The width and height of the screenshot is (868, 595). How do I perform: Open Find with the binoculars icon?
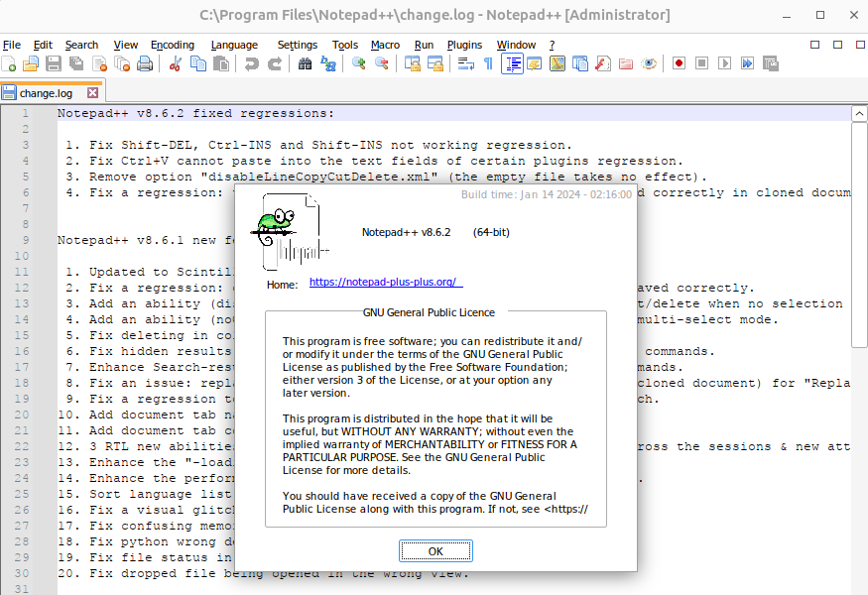coord(306,63)
